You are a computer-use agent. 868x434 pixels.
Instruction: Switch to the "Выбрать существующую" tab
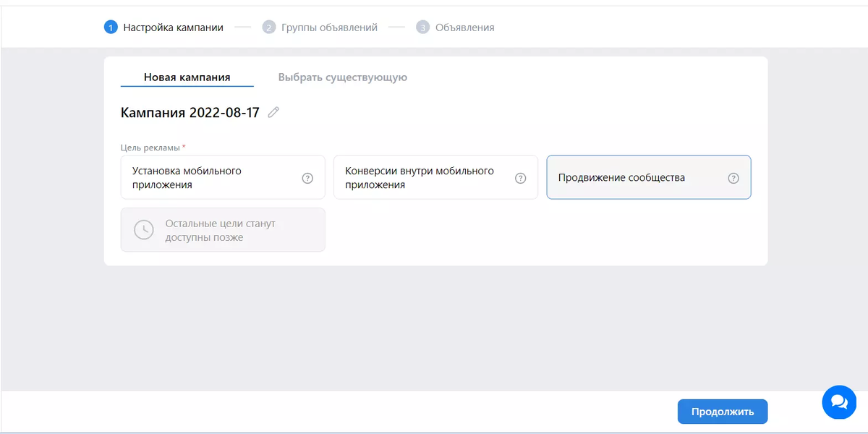tap(341, 77)
